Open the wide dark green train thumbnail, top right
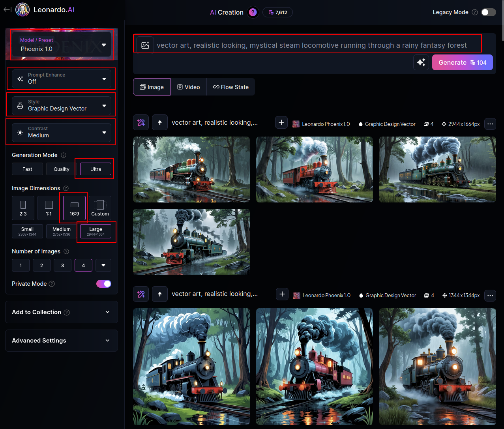 click(x=438, y=169)
